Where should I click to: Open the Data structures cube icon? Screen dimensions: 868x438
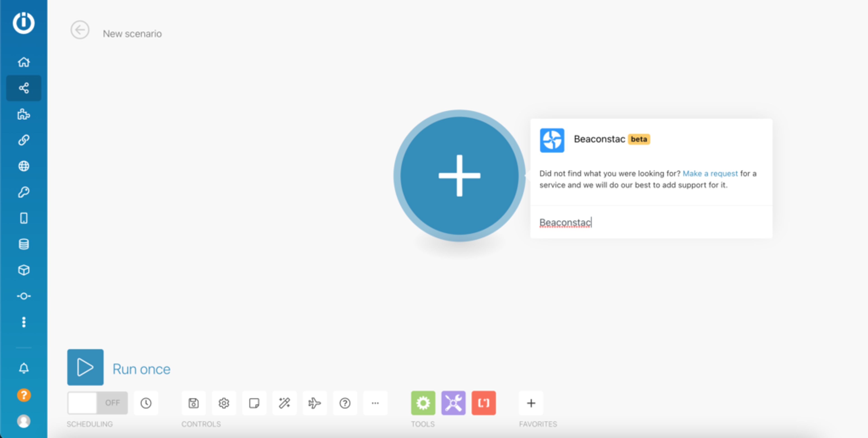24,270
